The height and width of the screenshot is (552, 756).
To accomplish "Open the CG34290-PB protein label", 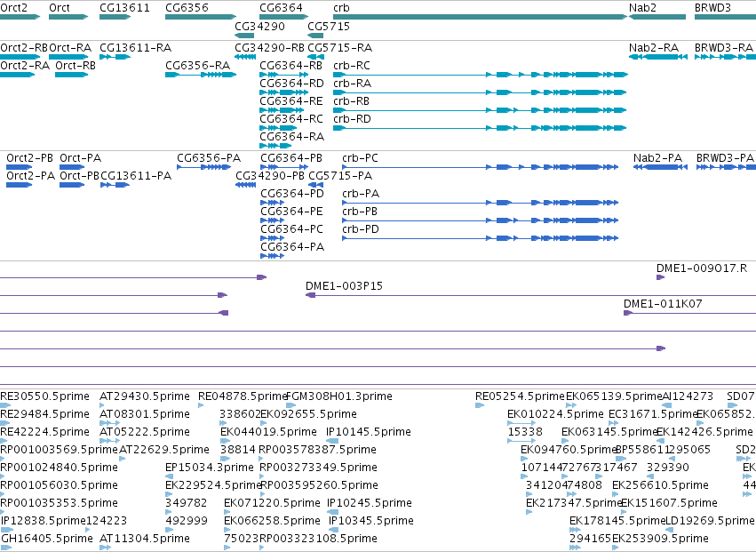I will point(270,176).
